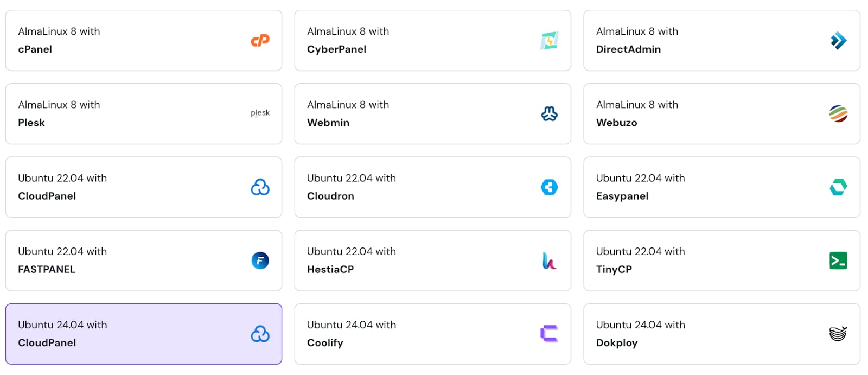868x375 pixels.
Task: Select the Cloudron hexagon icon
Action: tap(550, 187)
